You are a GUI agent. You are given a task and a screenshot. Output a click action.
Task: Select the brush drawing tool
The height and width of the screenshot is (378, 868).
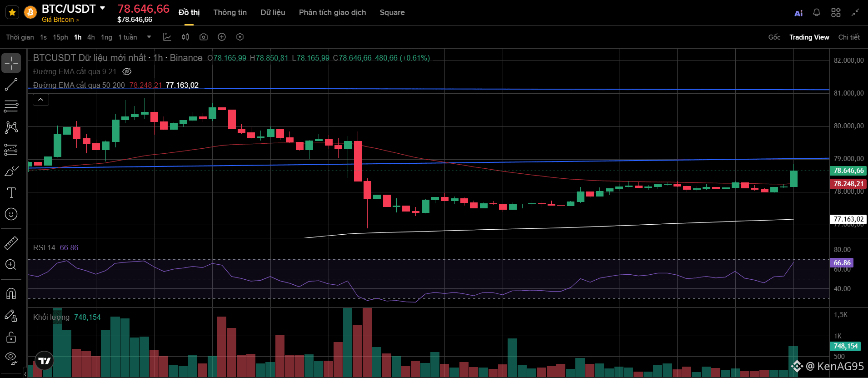tap(11, 171)
